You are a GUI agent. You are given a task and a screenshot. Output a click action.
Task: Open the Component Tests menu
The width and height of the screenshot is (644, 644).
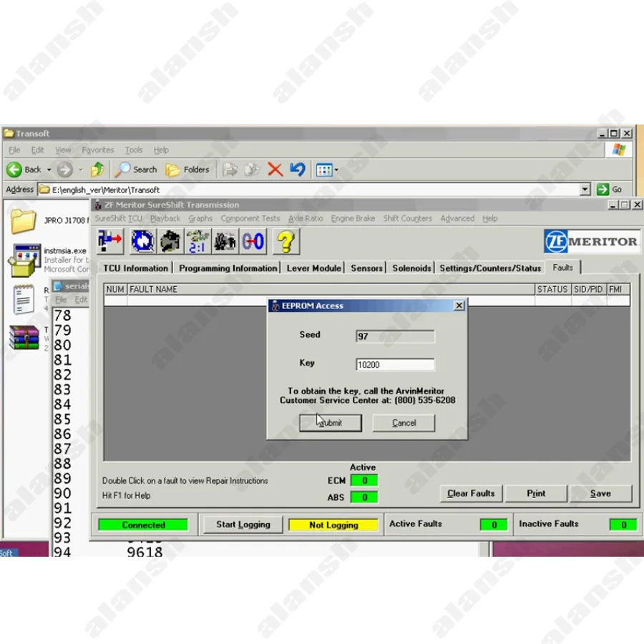(x=250, y=218)
